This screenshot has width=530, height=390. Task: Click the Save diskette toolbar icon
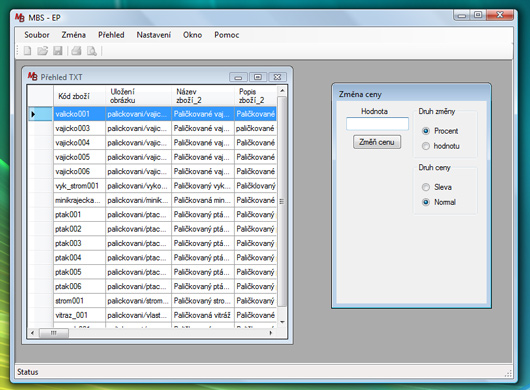57,51
